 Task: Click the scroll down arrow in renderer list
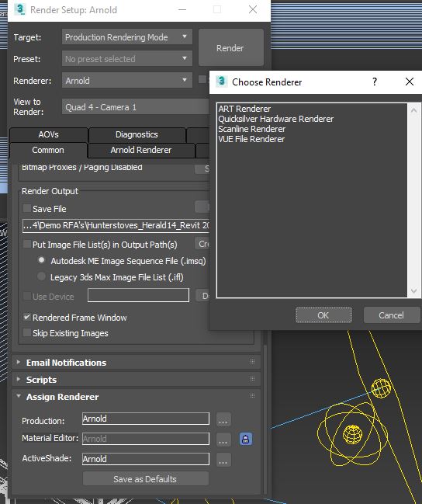tap(413, 291)
